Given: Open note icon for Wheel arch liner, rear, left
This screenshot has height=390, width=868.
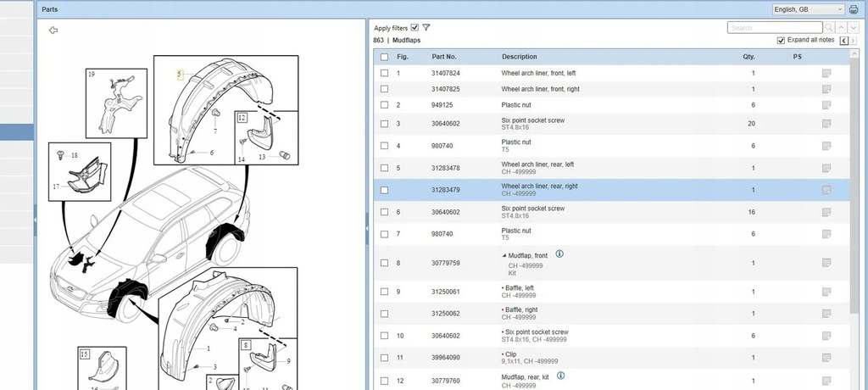Looking at the screenshot, I should click(826, 168).
